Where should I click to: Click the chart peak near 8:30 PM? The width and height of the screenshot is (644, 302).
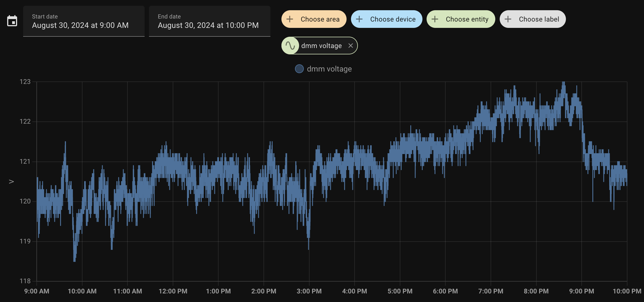(563, 83)
